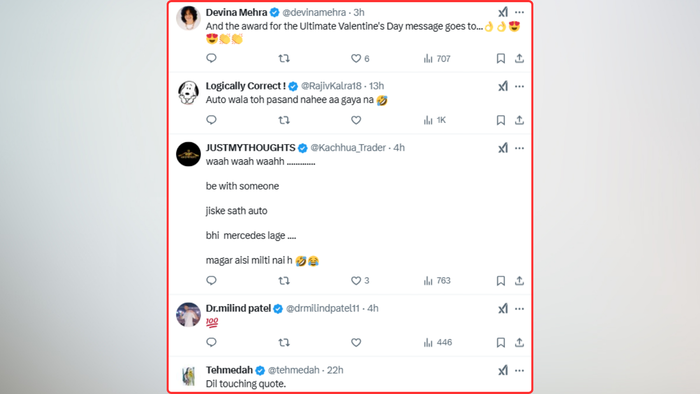Open more options on Devina Mehra's tweet
700x394 pixels.
point(519,12)
